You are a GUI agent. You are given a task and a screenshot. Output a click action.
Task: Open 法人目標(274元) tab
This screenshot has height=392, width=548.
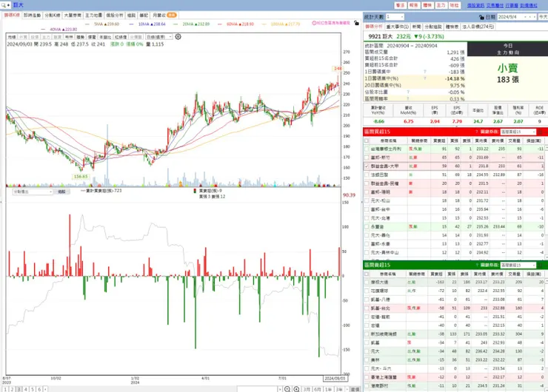(x=478, y=27)
